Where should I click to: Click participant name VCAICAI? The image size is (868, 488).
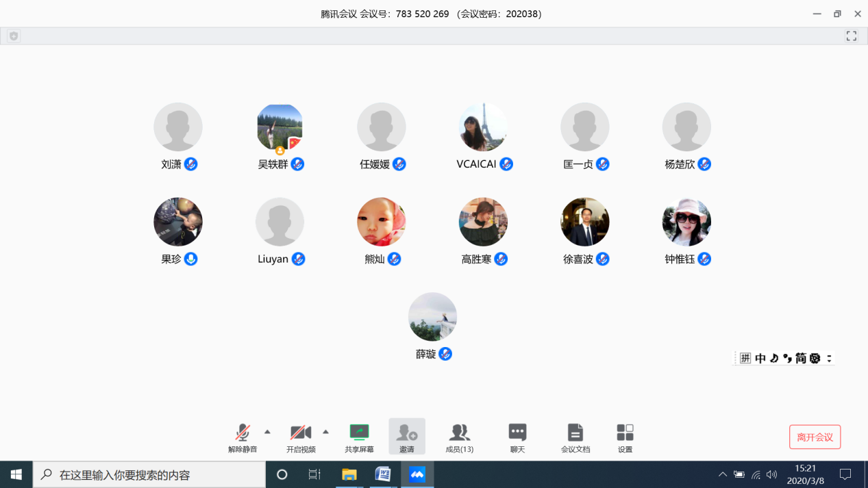476,164
